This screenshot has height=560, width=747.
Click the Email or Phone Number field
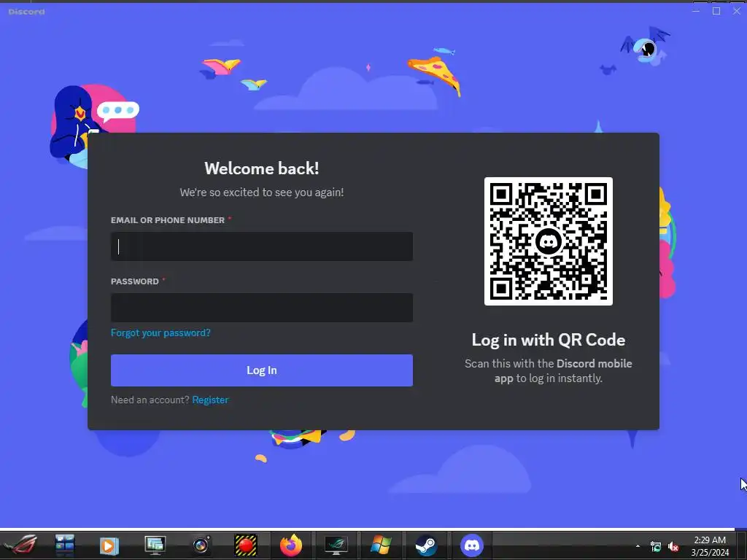tap(262, 246)
